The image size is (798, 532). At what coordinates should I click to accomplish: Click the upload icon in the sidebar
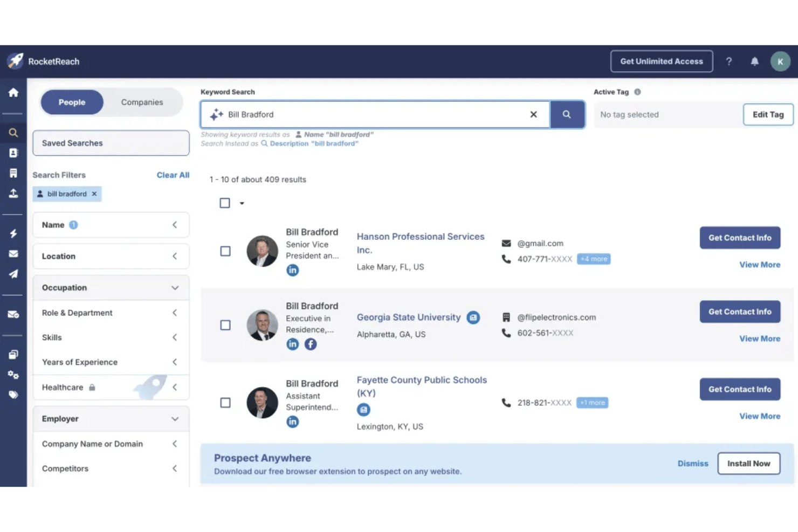(x=13, y=193)
